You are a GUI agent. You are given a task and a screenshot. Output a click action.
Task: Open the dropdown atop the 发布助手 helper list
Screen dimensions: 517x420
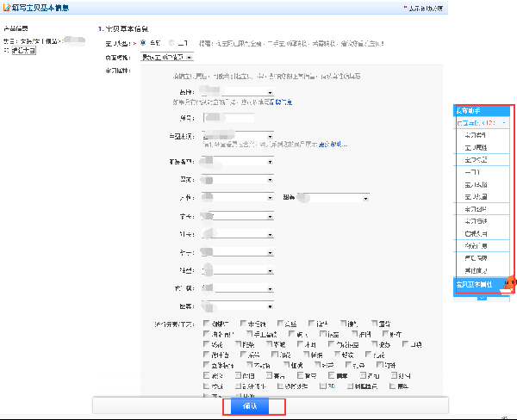coord(483,123)
